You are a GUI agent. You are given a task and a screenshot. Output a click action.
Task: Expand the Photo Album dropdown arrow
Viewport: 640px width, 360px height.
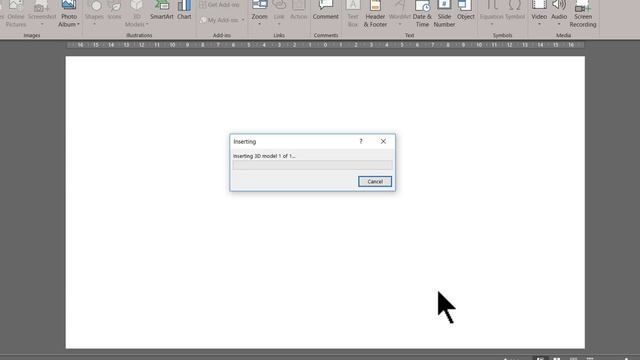point(78,24)
